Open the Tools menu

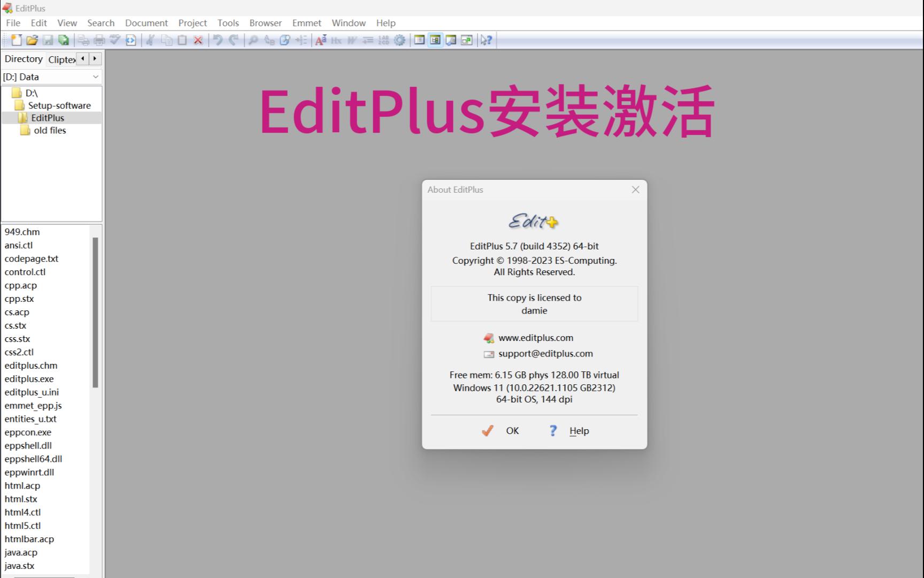click(x=228, y=23)
